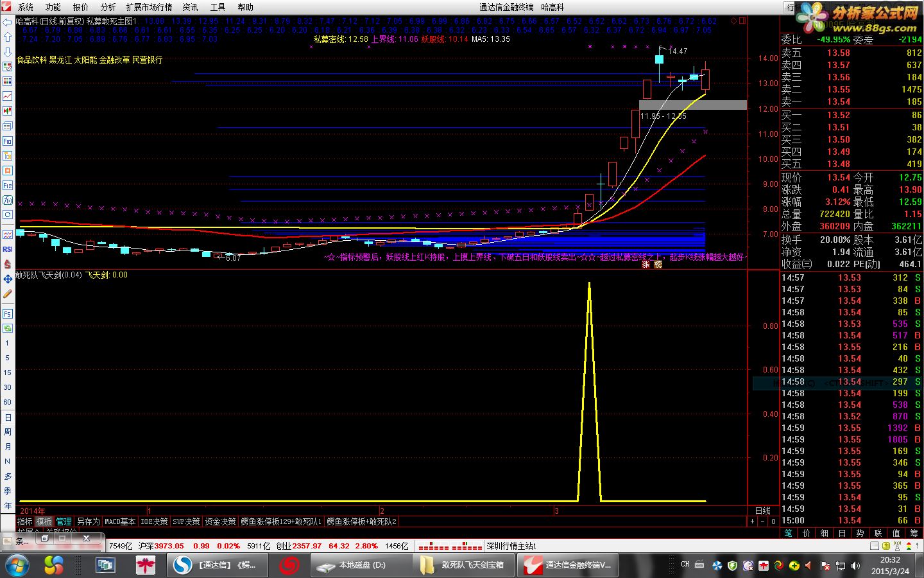Image resolution: width=924 pixels, height=578 pixels.
Task: Switch to the 笔 tick tab
Action: [x=789, y=533]
